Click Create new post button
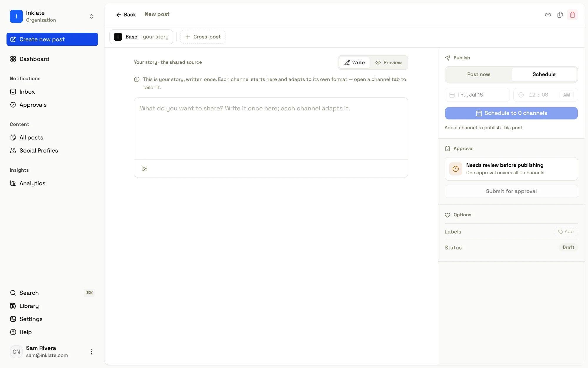The width and height of the screenshot is (588, 368). 52,39
